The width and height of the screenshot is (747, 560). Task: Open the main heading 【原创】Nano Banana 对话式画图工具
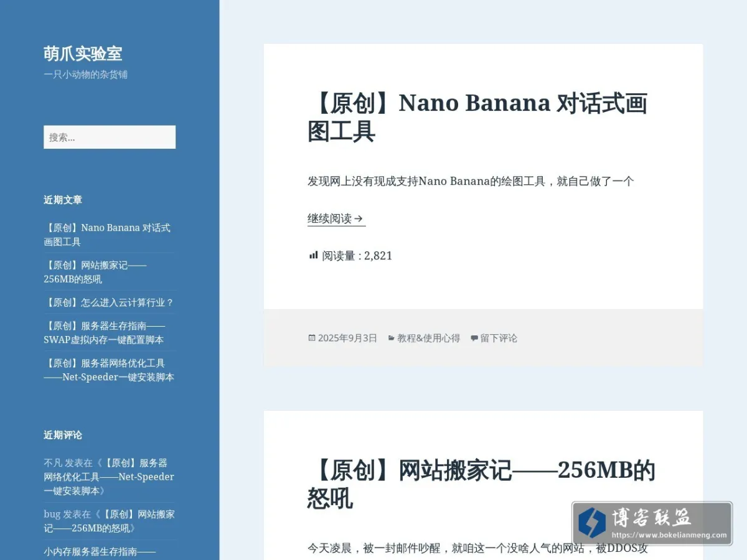pyautogui.click(x=477, y=117)
